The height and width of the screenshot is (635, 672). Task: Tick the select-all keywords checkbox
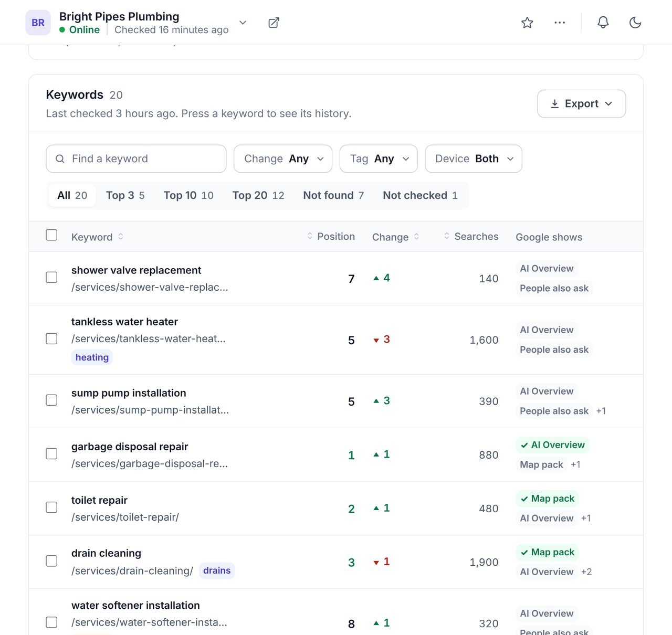point(51,235)
